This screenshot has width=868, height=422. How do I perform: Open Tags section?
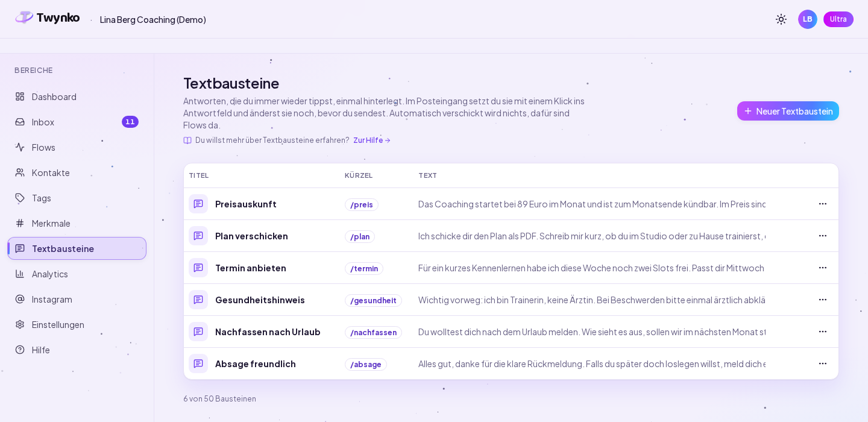[x=77, y=198]
